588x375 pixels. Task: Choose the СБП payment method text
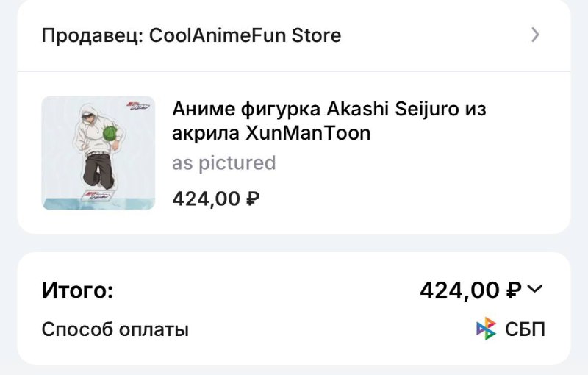(x=525, y=329)
